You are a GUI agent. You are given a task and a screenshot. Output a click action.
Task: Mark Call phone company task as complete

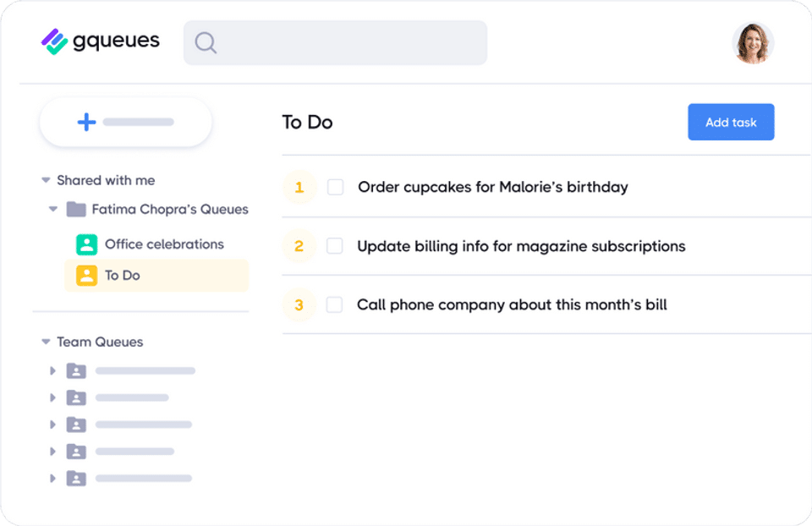coord(335,304)
